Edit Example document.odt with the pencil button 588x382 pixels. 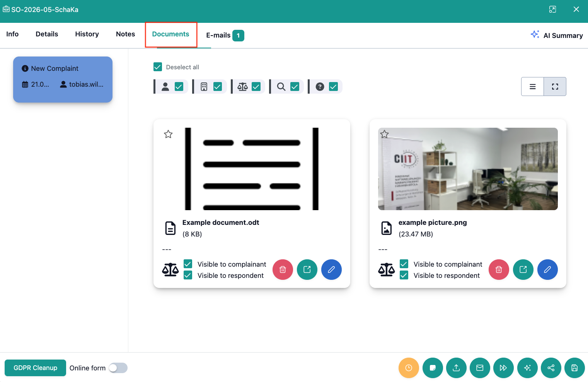point(331,269)
